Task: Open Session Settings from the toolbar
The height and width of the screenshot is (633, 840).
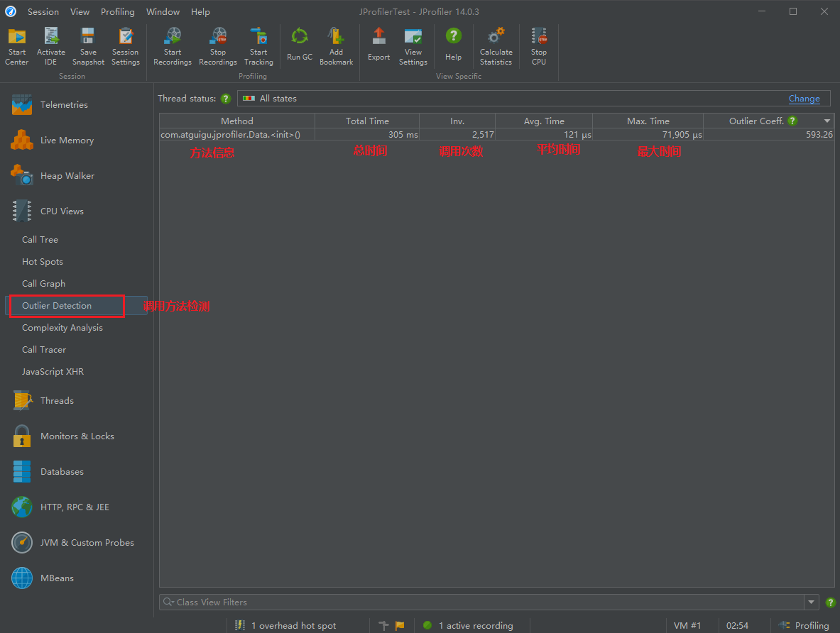Action: [126, 46]
